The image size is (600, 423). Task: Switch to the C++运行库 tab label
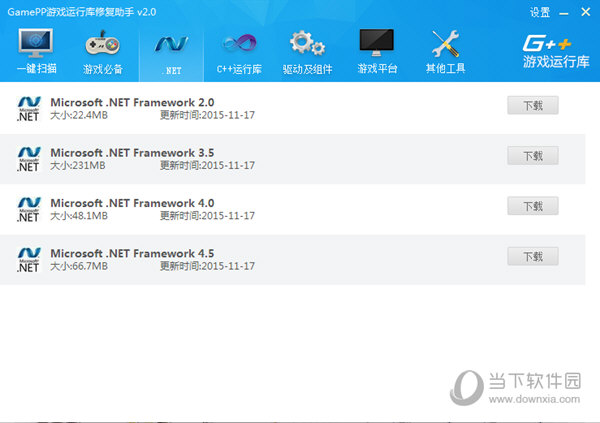(239, 69)
